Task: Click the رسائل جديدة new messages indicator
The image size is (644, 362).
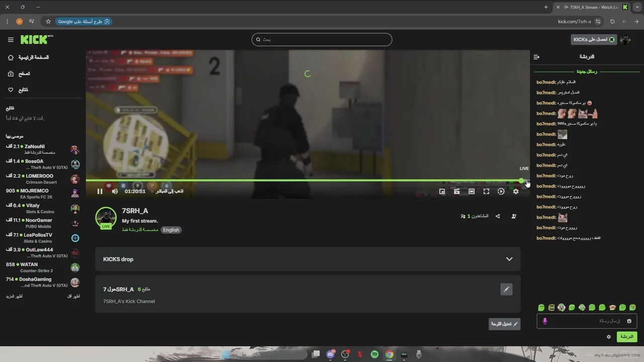Action: point(587,71)
